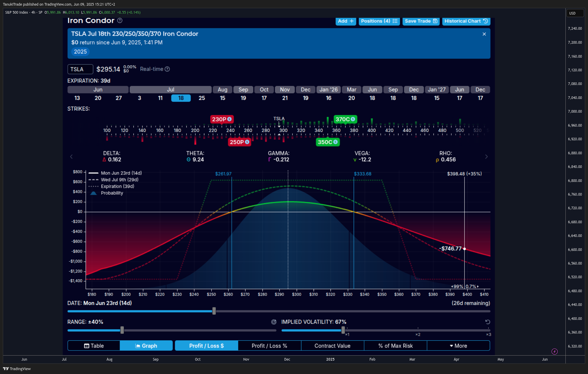Click the Iron Condor help question icon
Viewport: 588px width, 374px height.
[x=120, y=21]
